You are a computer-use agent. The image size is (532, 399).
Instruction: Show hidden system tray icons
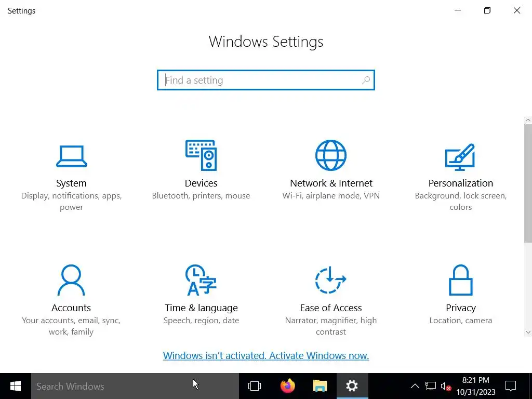415,386
